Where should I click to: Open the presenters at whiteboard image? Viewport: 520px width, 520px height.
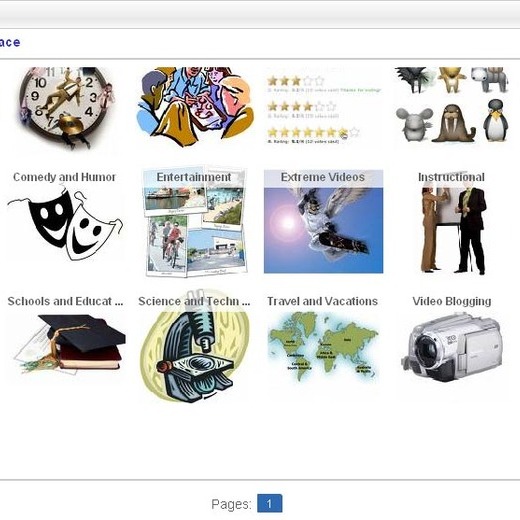(x=453, y=230)
